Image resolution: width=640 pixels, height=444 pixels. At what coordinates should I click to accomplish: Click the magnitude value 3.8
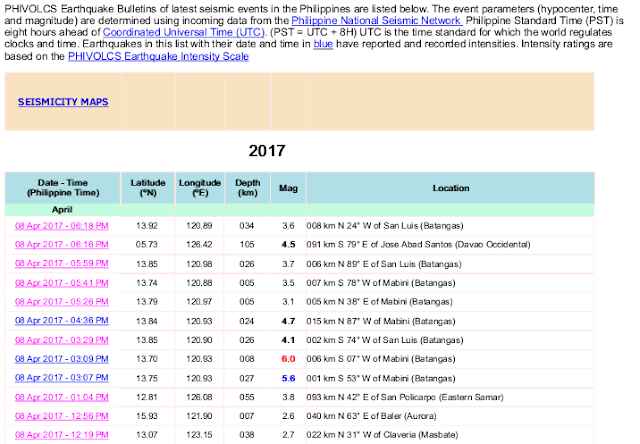click(x=288, y=397)
